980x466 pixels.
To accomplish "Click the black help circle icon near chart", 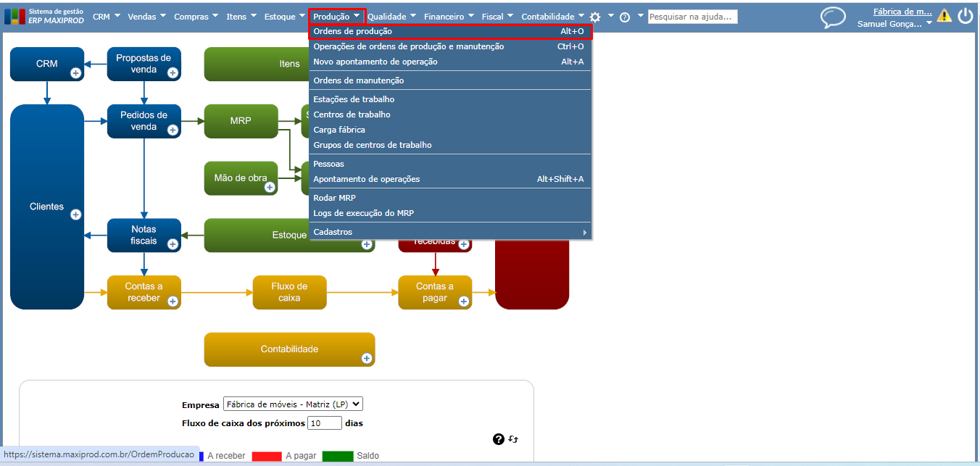I will [x=499, y=439].
